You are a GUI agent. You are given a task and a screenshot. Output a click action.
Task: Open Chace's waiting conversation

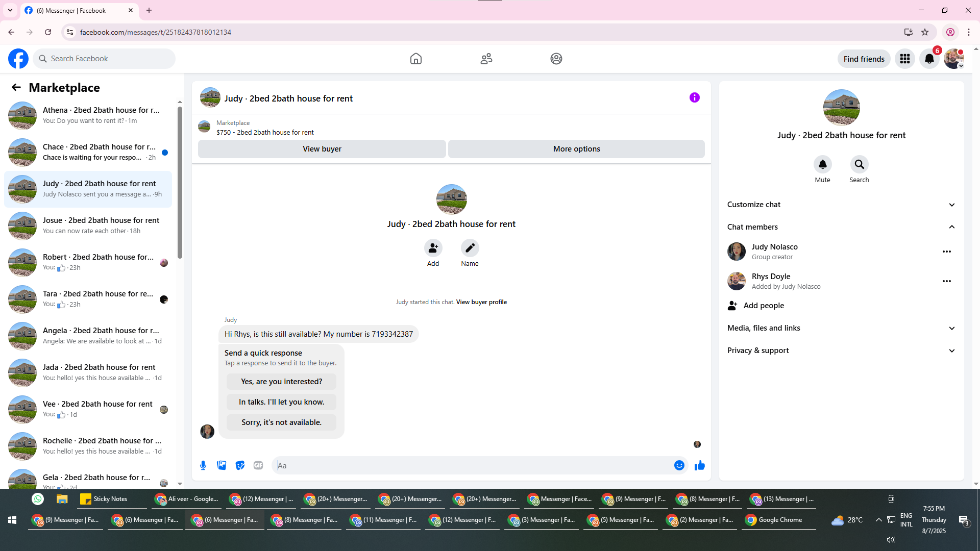tap(88, 152)
